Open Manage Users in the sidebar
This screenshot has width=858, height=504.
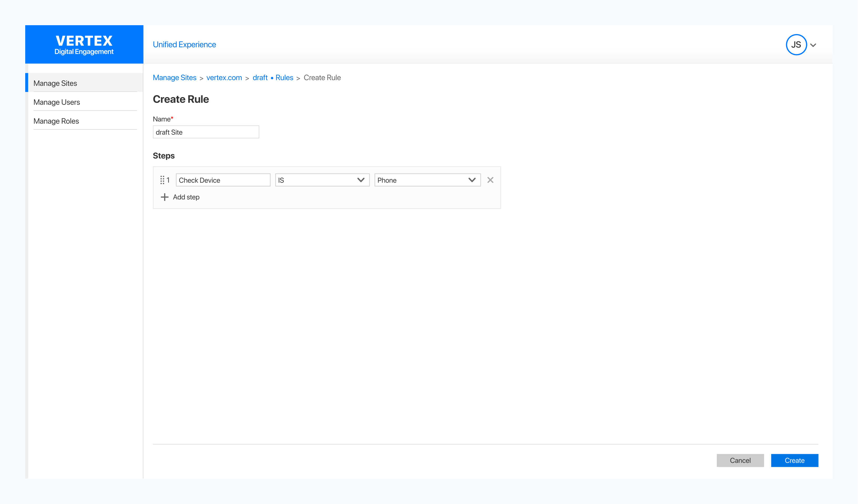point(56,102)
